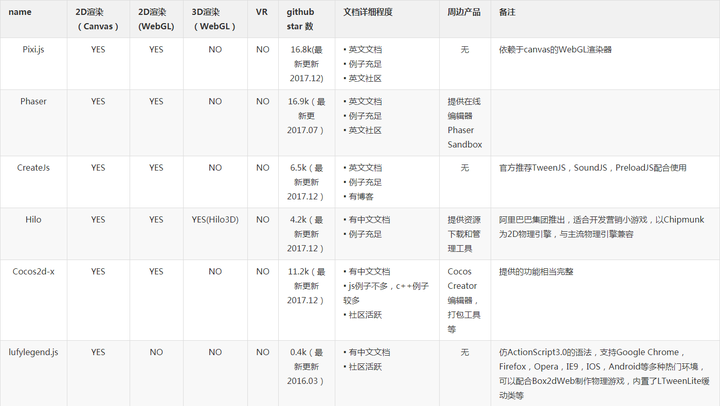Viewport: 720px width, 406px height.
Task: Click Hilo remark mentioning Chipmunk
Action: coord(602,227)
